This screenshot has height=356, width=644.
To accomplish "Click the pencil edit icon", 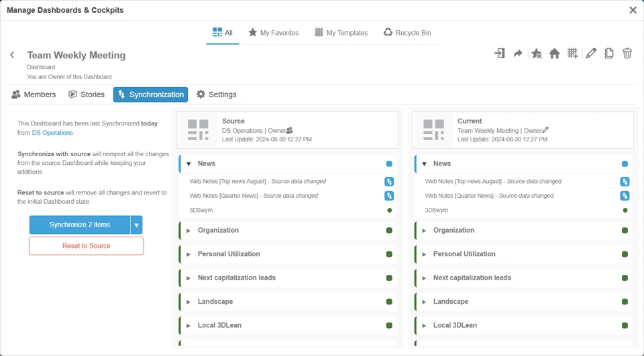I will click(590, 54).
